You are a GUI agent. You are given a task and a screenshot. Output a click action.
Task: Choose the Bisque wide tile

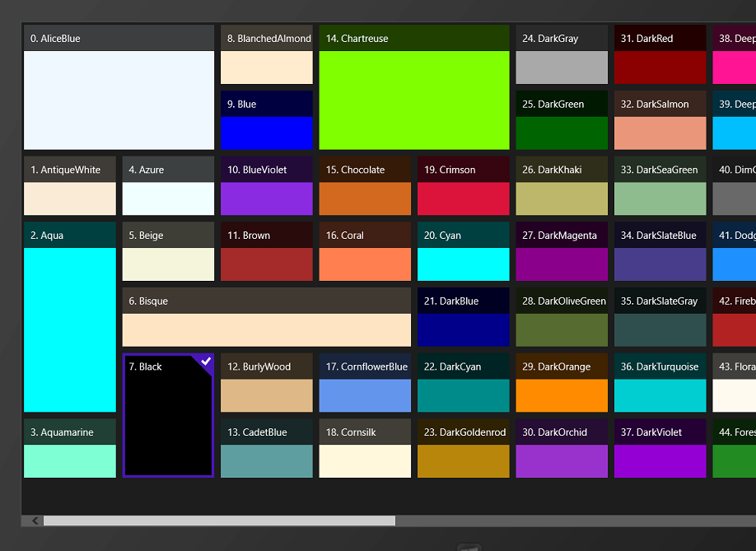click(267, 317)
